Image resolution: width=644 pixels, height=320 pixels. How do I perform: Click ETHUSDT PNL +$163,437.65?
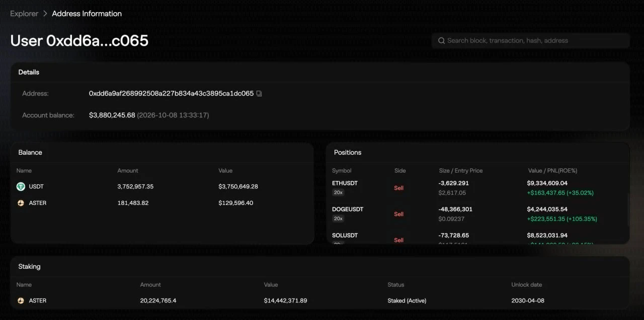click(x=546, y=192)
